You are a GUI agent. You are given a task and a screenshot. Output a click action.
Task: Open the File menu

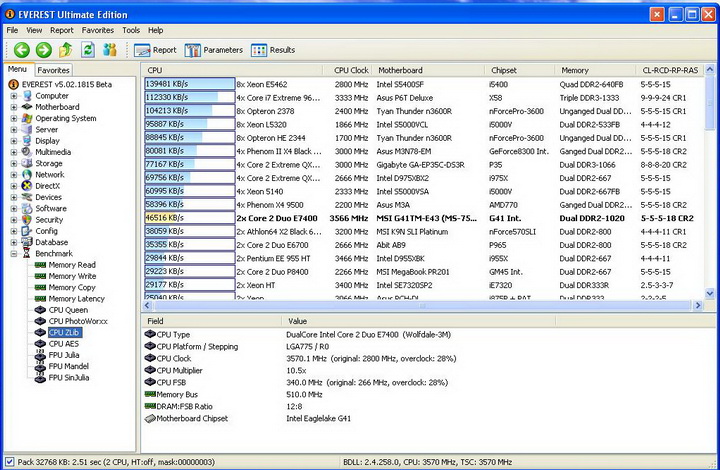tap(12, 30)
